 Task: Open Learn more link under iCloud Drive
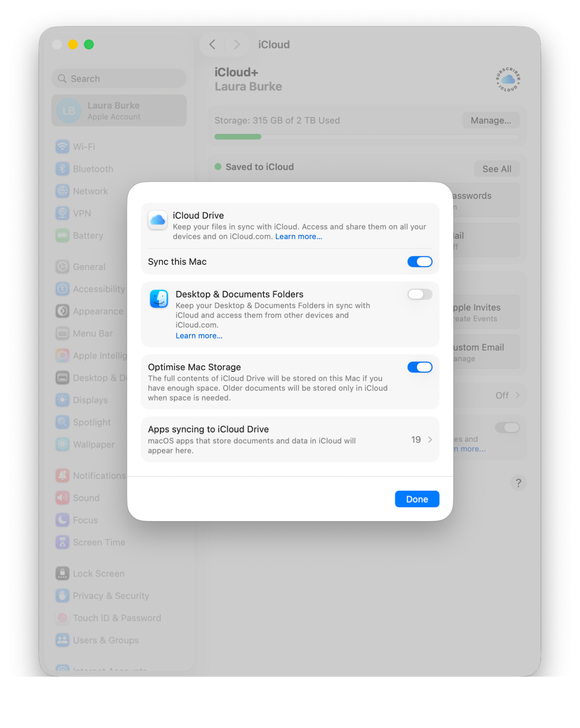click(299, 237)
